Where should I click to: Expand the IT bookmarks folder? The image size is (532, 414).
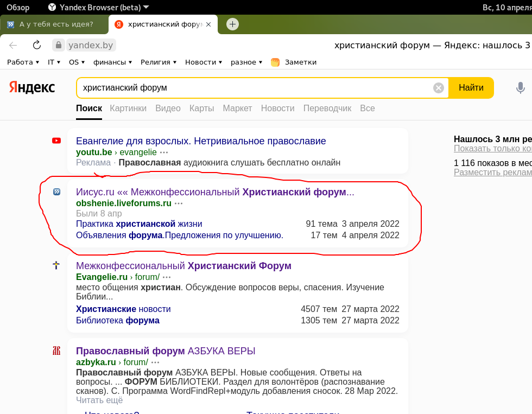[x=54, y=62]
